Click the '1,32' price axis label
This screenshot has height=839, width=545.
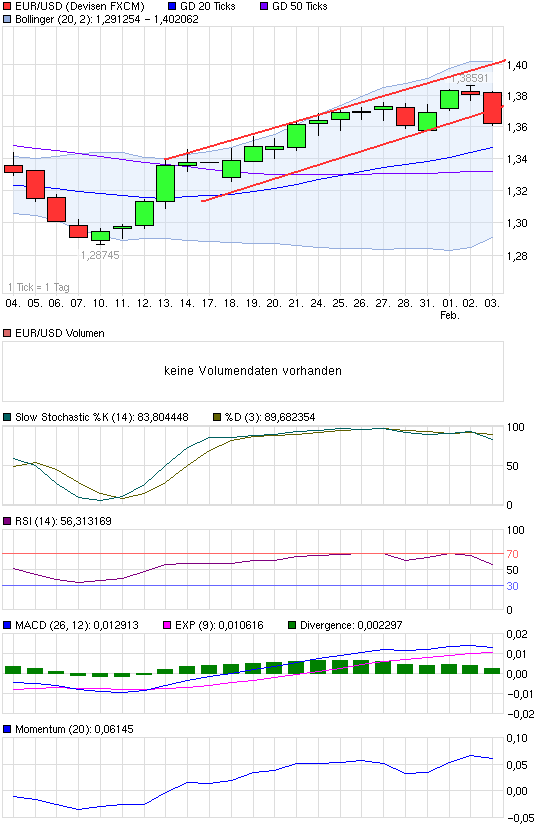point(517,192)
